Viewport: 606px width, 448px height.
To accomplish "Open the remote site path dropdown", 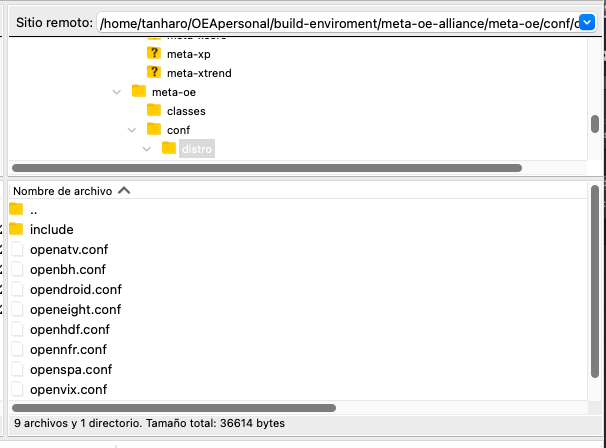I will (x=587, y=22).
